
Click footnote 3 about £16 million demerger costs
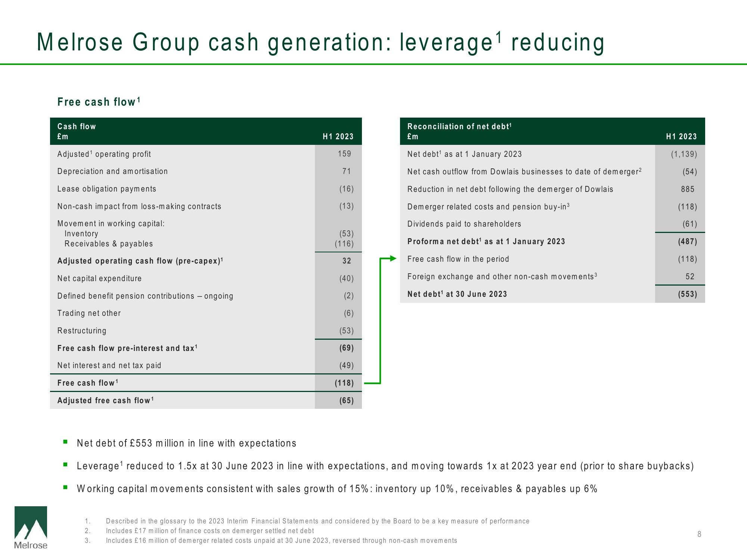281,540
